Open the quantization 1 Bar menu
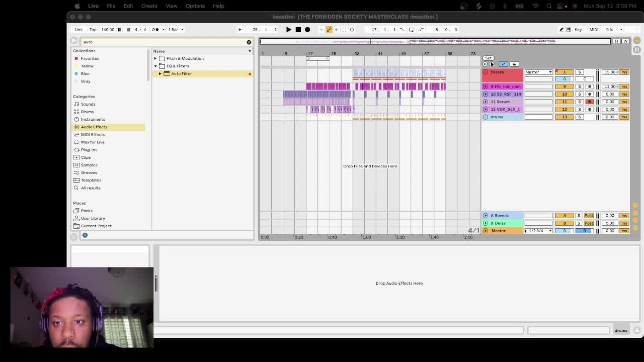Viewport: 644px width, 362px height. coord(175,30)
